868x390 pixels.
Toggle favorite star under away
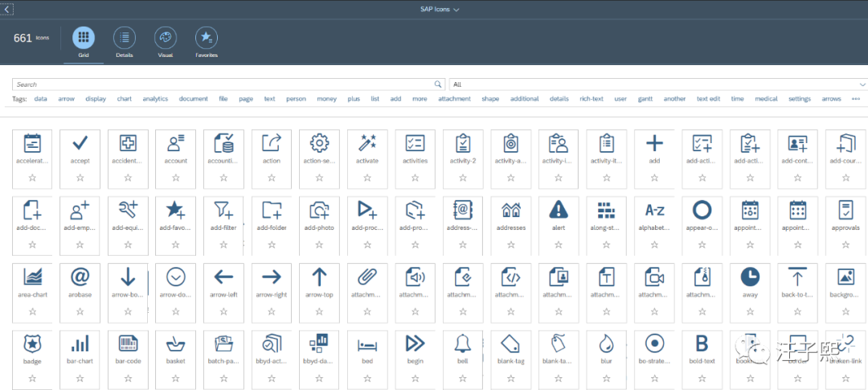tap(750, 311)
